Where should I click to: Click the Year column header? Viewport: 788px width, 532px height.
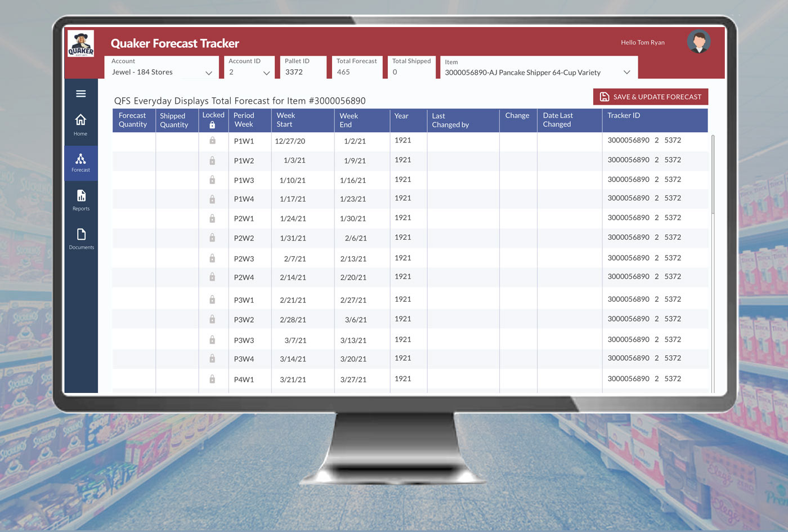tap(408, 120)
